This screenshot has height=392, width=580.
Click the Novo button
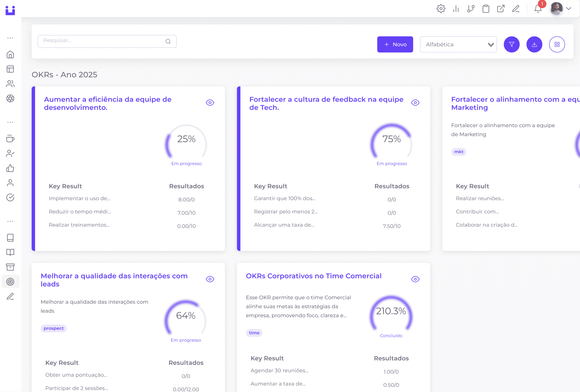click(395, 44)
